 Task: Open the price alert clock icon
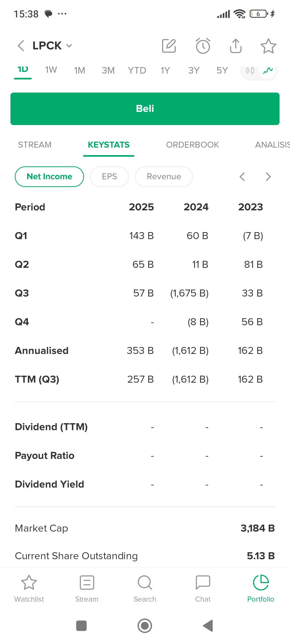(203, 46)
